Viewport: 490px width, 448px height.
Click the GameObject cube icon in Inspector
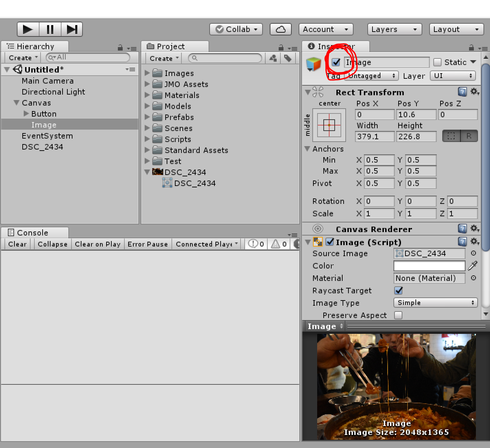click(x=313, y=64)
